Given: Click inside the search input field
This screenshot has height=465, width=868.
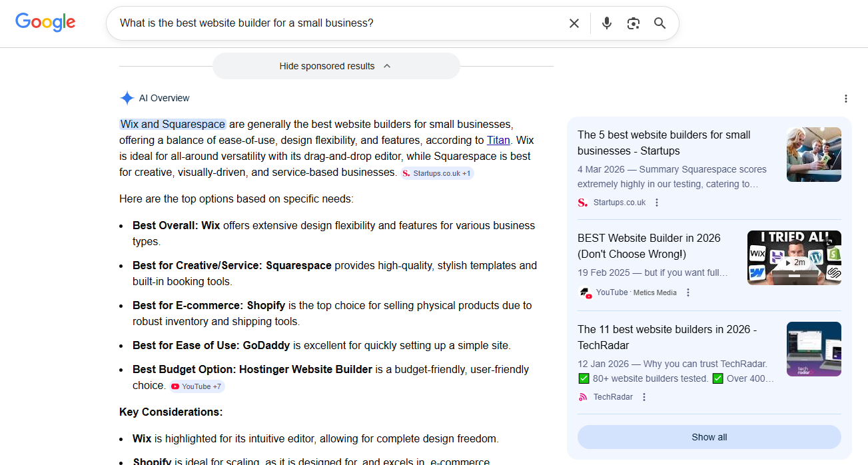Looking at the screenshot, I should click(x=333, y=23).
